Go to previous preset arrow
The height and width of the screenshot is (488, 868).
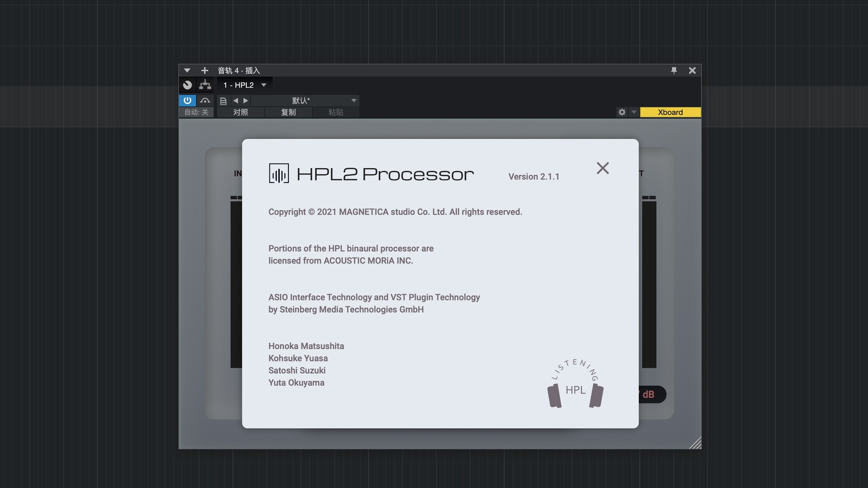236,101
